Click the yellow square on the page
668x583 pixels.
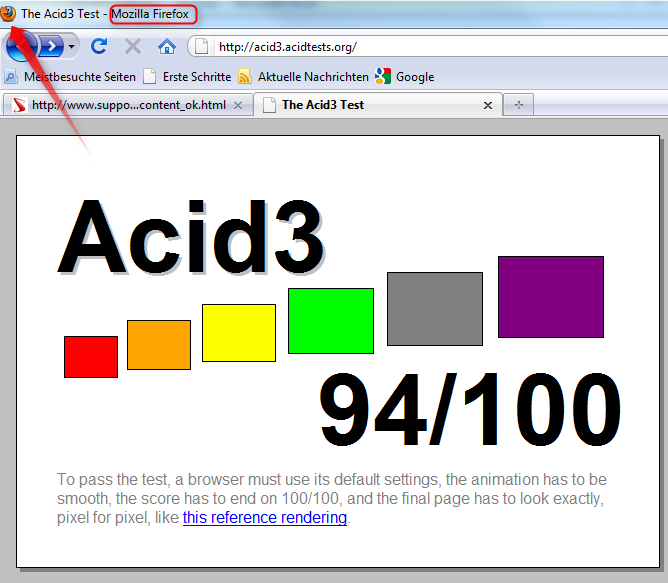click(x=239, y=333)
